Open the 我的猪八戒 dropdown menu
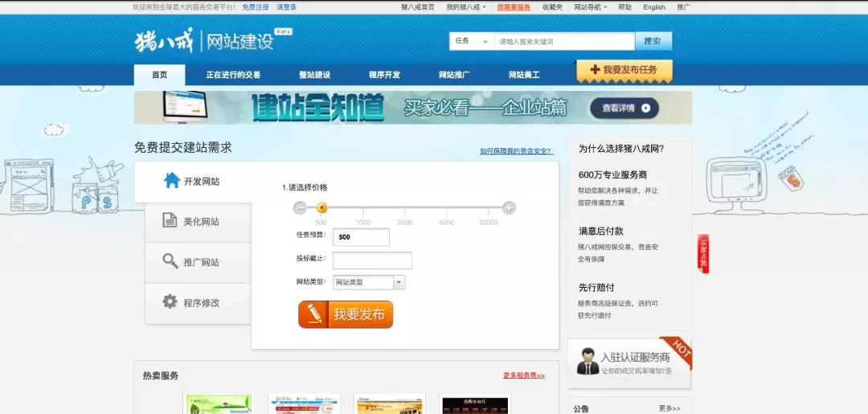The width and height of the screenshot is (868, 414). click(x=466, y=7)
